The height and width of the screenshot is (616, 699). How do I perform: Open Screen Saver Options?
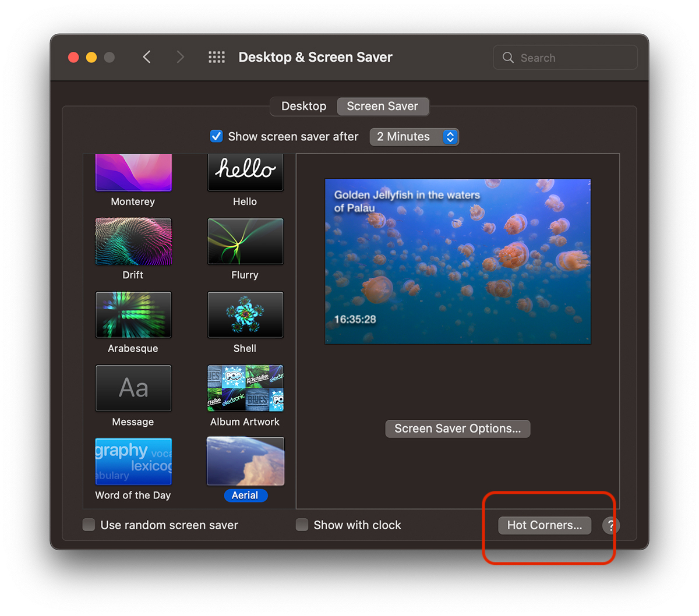(x=457, y=429)
